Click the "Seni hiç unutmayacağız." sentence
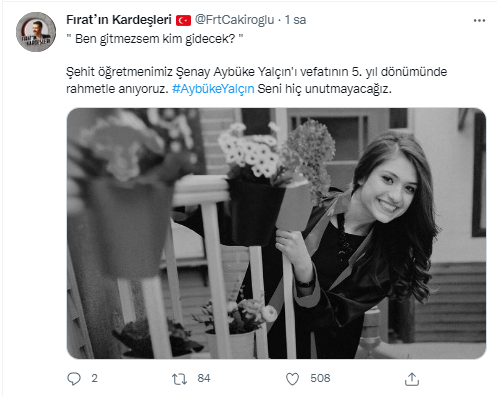 click(x=325, y=89)
